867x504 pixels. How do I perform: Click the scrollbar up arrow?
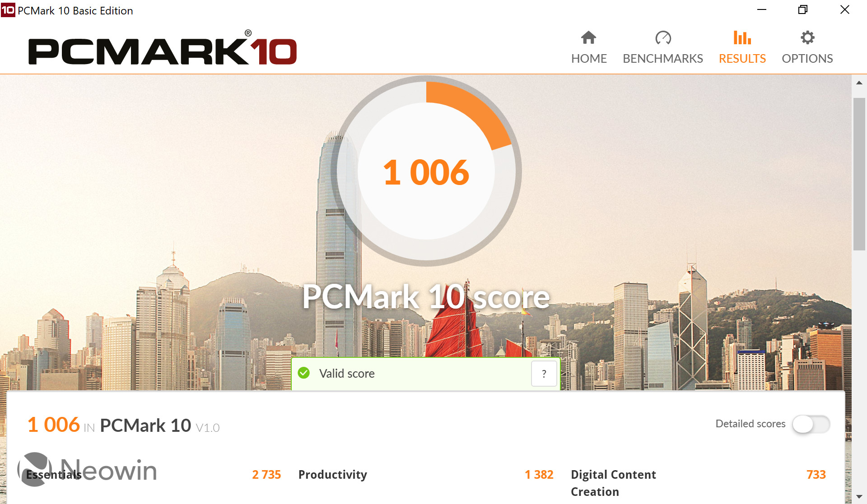pos(859,83)
